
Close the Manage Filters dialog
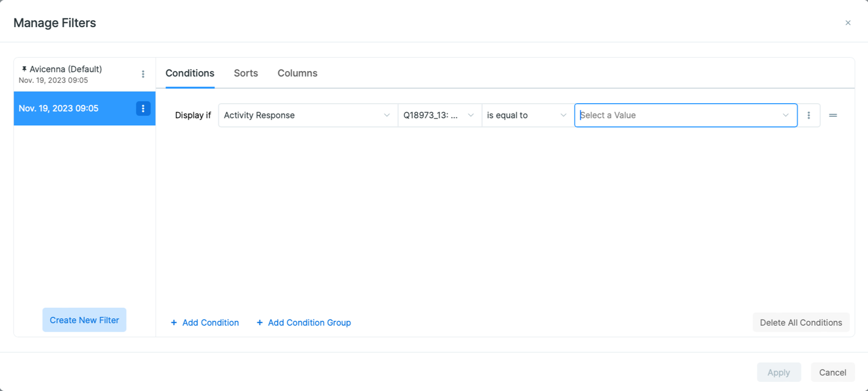(848, 23)
